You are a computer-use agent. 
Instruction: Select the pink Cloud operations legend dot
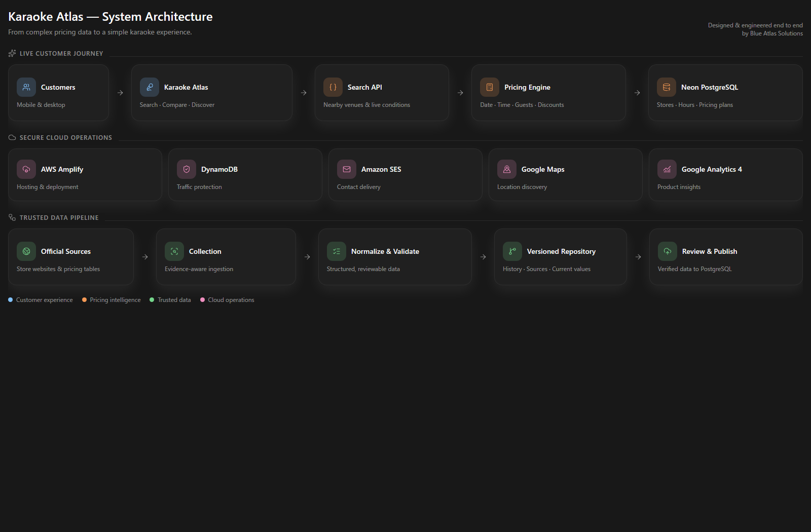(202, 300)
